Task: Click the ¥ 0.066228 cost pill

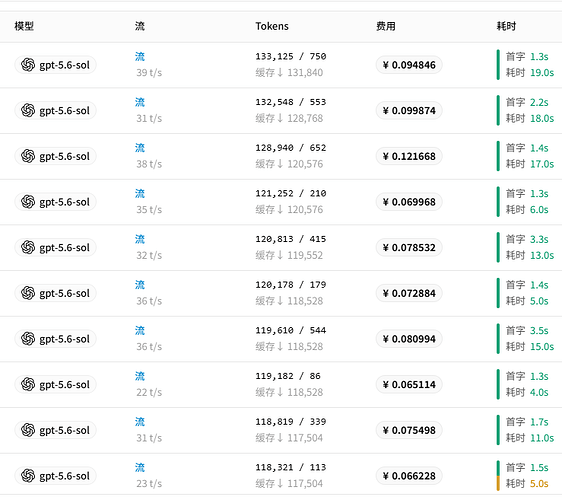Action: (x=409, y=476)
